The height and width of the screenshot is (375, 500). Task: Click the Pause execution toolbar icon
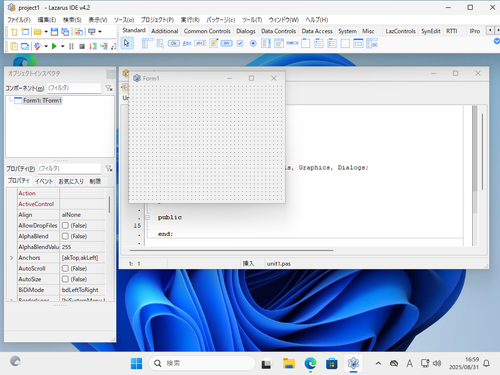click(x=71, y=46)
